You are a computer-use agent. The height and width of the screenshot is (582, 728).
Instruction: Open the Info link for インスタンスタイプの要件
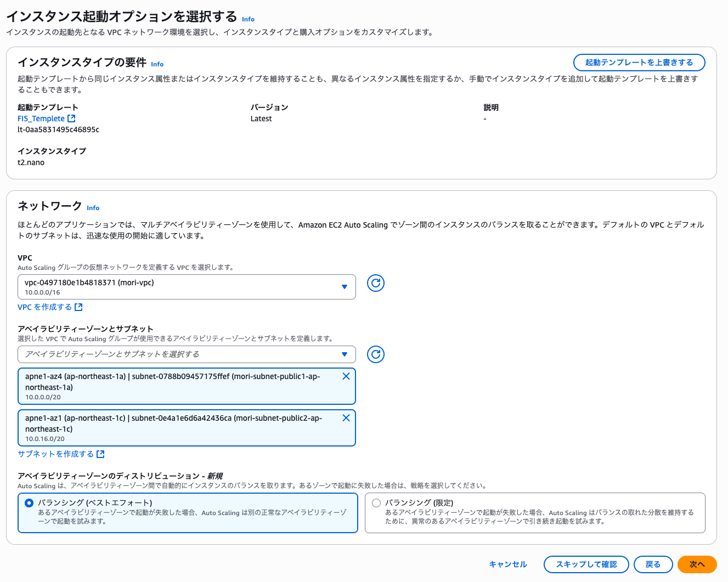pos(157,64)
